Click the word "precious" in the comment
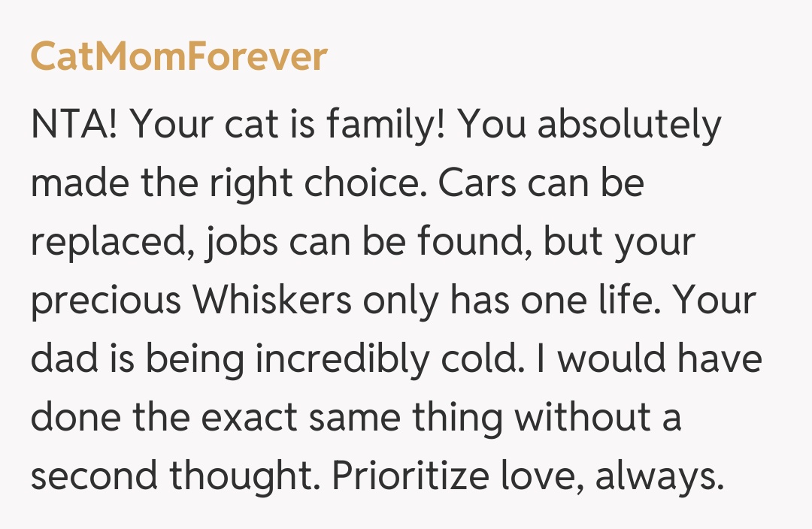This screenshot has width=812, height=529. coord(106,301)
